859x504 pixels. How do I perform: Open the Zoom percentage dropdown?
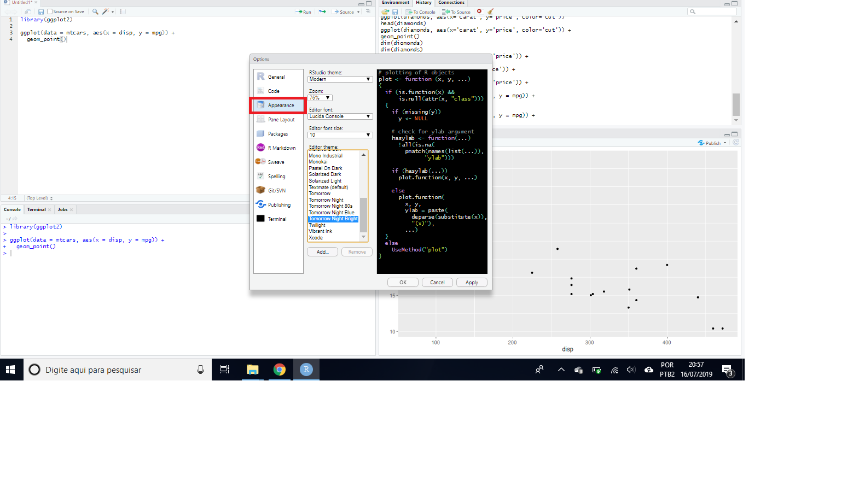click(320, 98)
